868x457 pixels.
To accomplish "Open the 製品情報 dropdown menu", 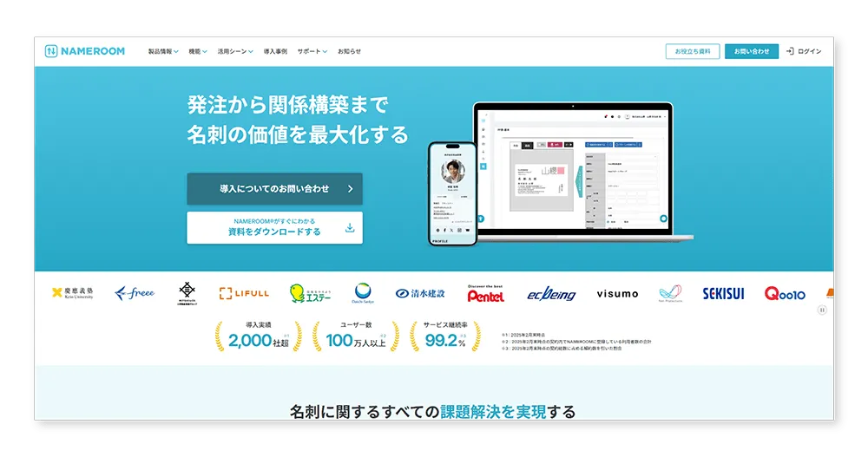I will click(x=163, y=51).
